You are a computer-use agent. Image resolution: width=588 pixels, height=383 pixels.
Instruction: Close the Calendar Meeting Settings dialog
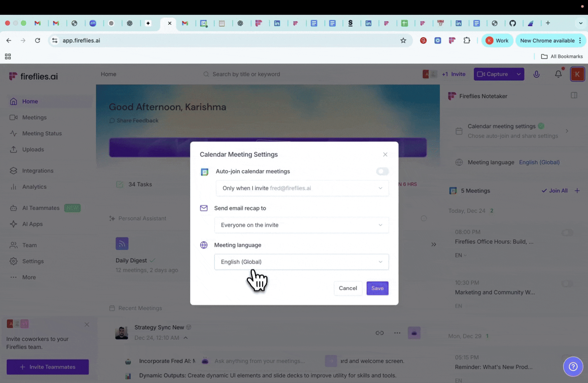pyautogui.click(x=385, y=154)
